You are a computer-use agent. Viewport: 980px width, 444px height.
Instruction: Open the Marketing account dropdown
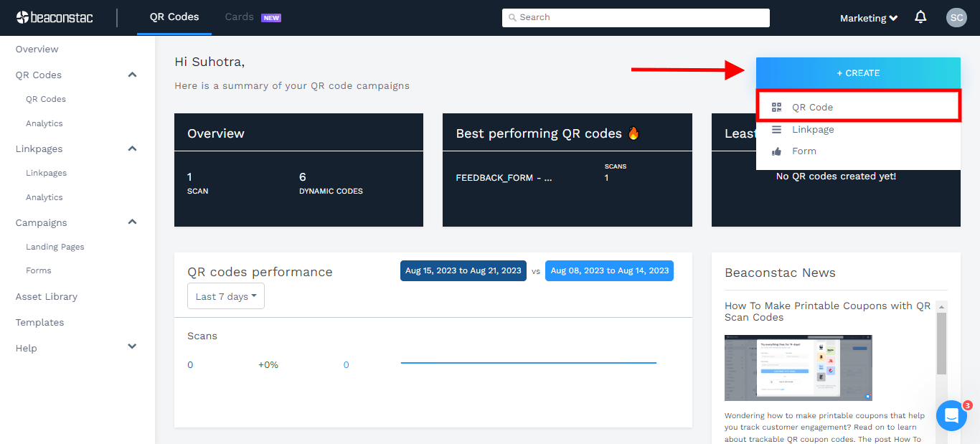(869, 18)
